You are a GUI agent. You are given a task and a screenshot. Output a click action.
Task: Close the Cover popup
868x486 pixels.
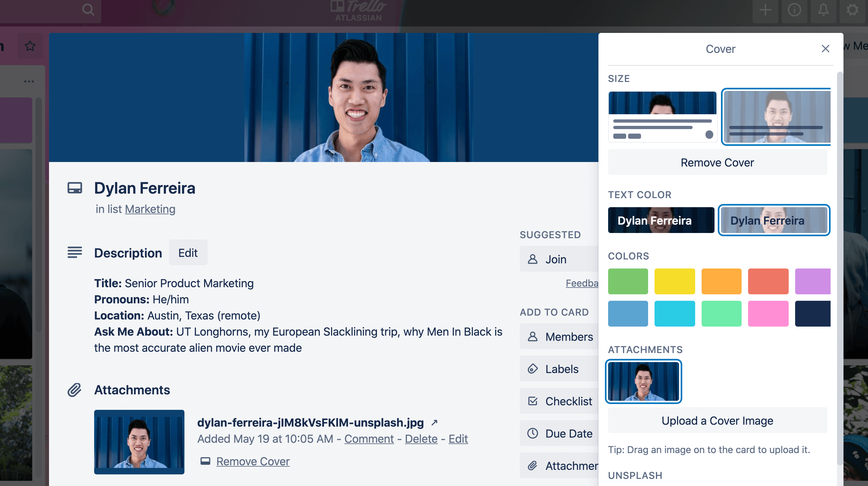coord(825,49)
